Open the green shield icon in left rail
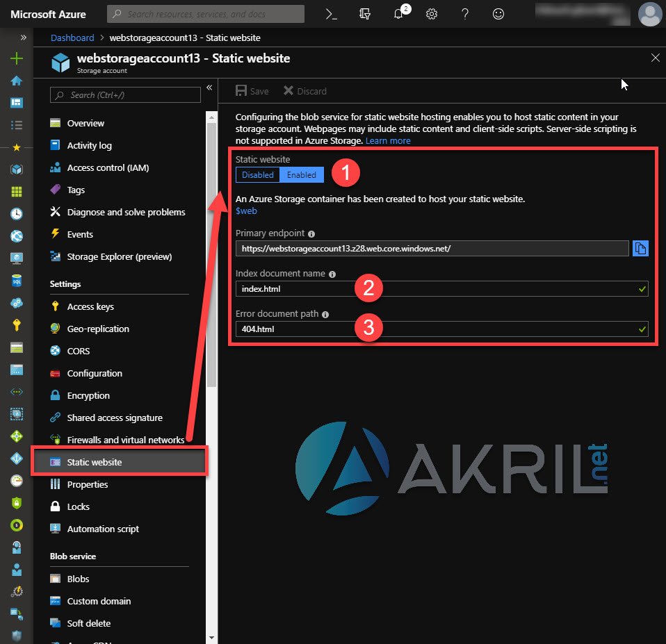The width and height of the screenshot is (666, 644). (17, 503)
